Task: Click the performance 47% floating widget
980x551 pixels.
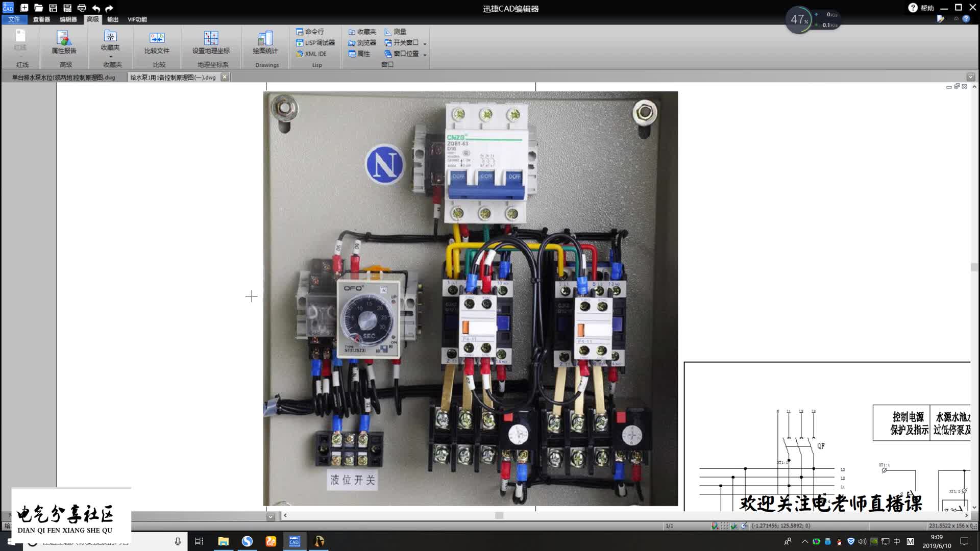Action: [x=813, y=20]
